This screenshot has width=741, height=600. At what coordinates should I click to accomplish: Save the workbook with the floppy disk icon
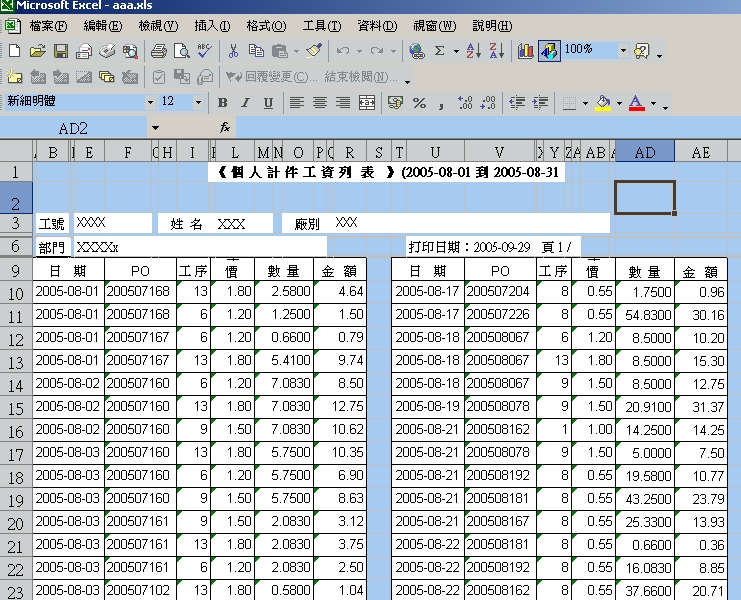click(61, 51)
